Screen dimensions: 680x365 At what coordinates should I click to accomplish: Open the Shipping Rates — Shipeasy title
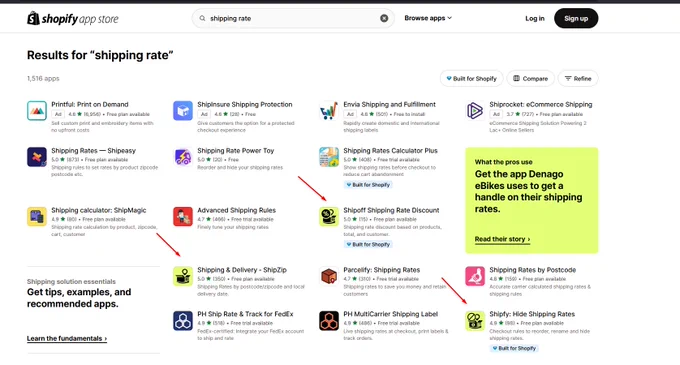93,151
